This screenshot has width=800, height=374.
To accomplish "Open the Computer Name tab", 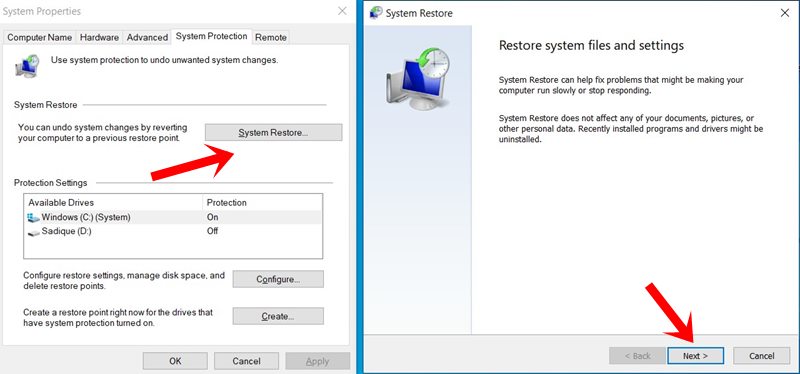I will [40, 37].
